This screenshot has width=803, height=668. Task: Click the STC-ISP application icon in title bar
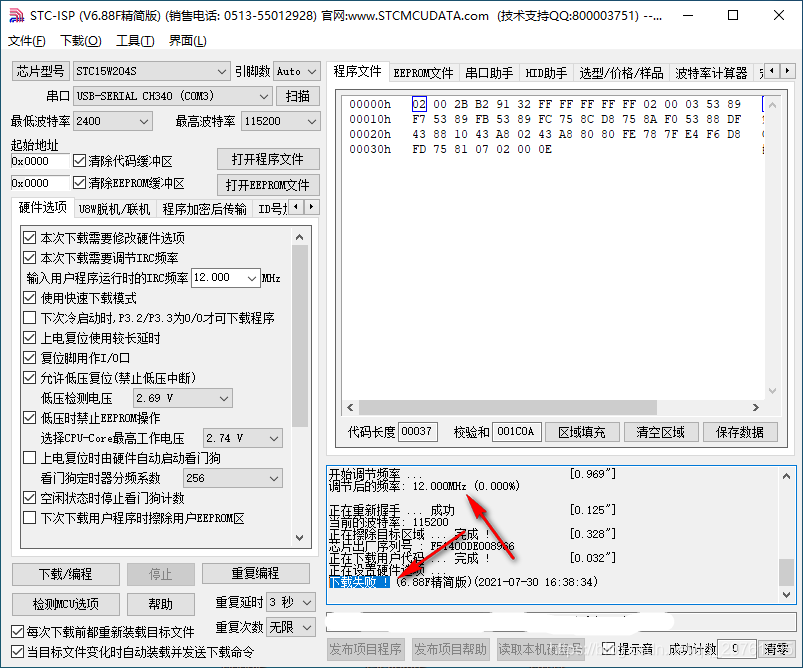[16, 15]
